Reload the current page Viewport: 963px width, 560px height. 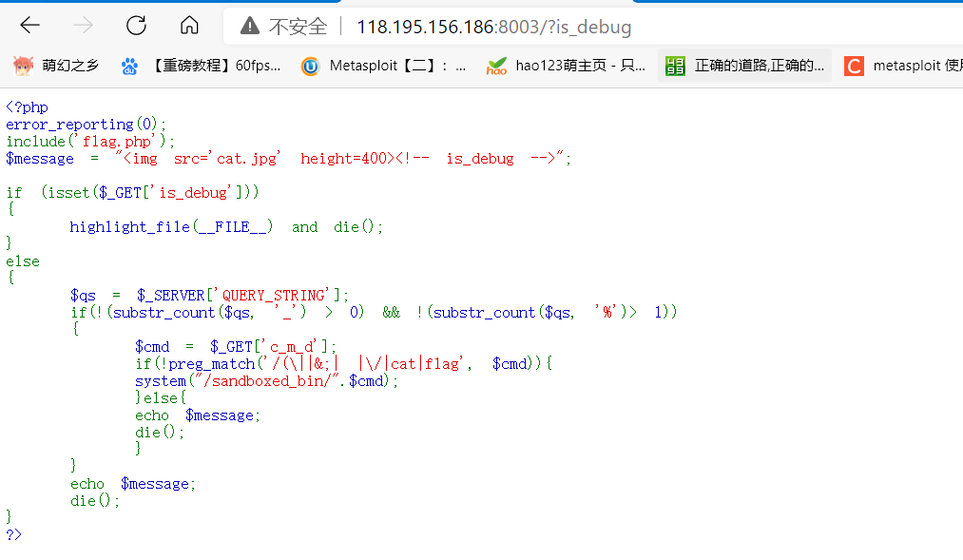pyautogui.click(x=135, y=26)
